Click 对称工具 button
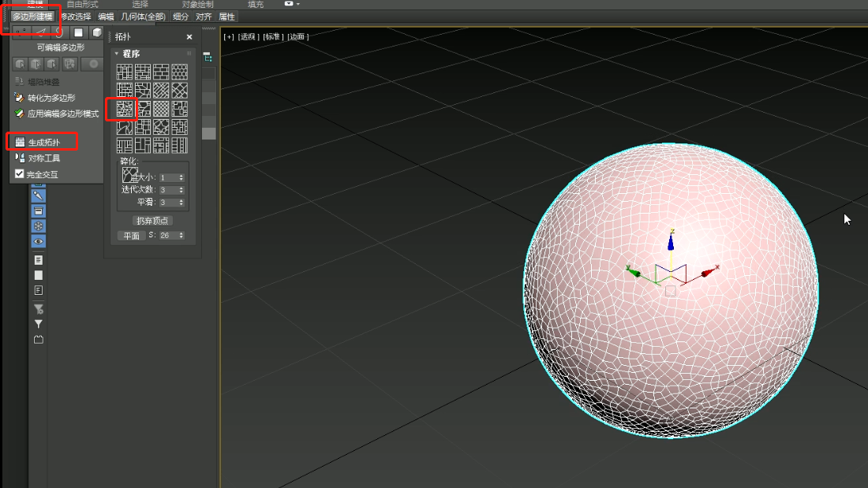The width and height of the screenshot is (868, 488). tap(37, 158)
